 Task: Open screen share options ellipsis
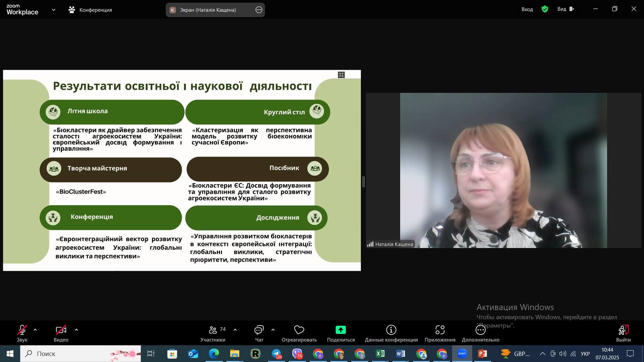259,10
